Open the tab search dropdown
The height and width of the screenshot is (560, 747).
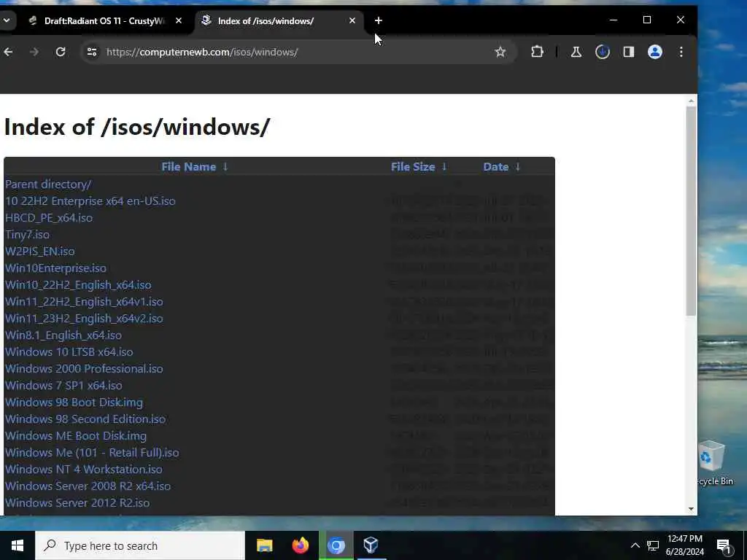click(7, 20)
